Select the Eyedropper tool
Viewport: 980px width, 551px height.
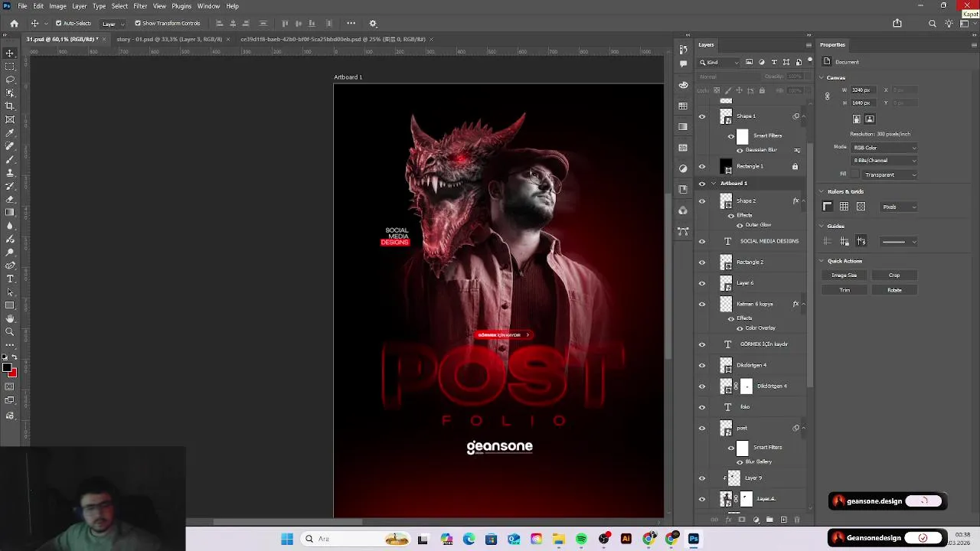(x=10, y=132)
